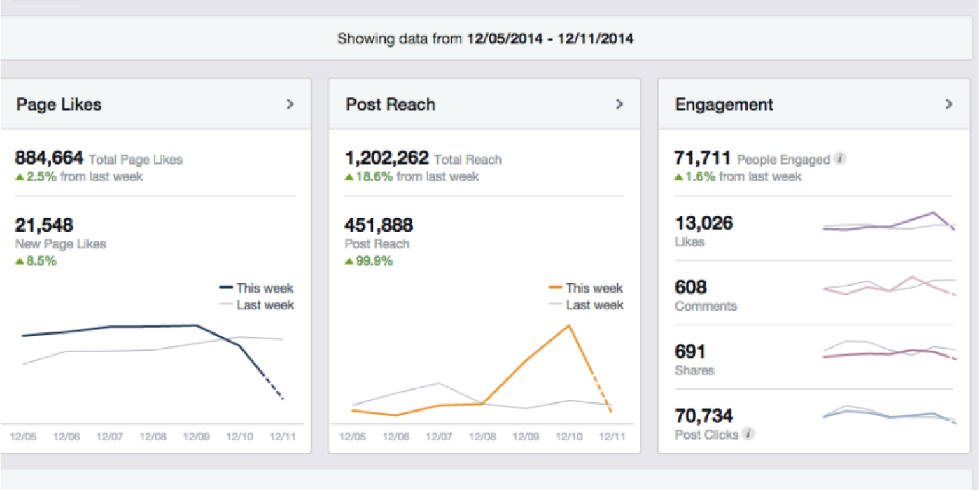This screenshot has height=490, width=980.
Task: Click info icon beside Post Clicks
Action: (x=748, y=434)
